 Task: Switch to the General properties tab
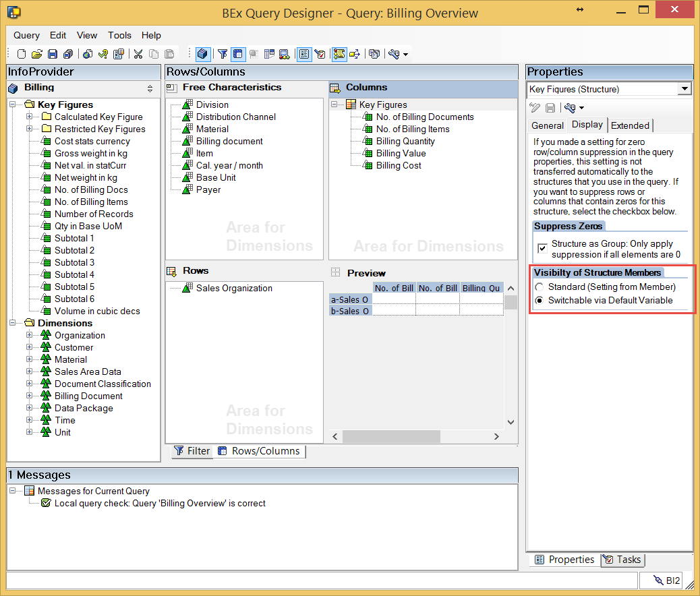coord(548,125)
